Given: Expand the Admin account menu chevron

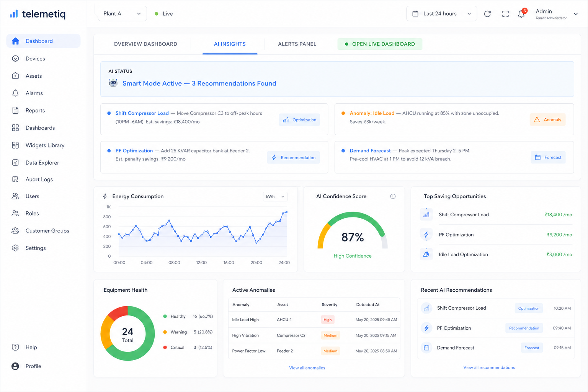Looking at the screenshot, I should click(575, 14).
